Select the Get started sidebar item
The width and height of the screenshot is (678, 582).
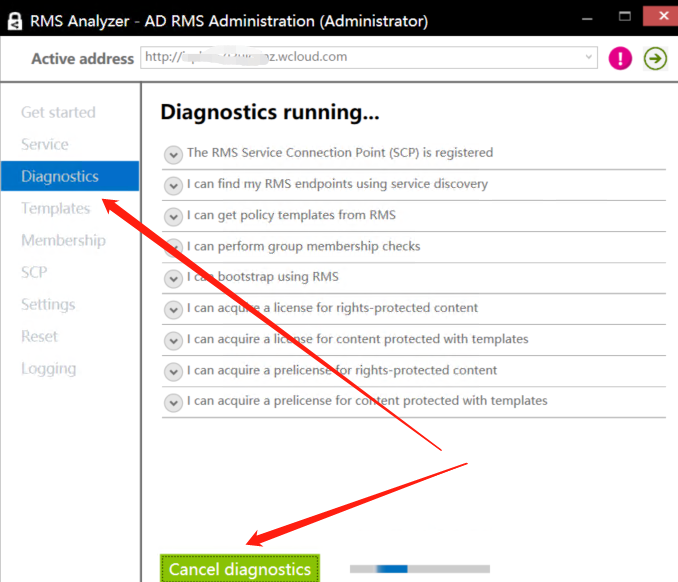[x=58, y=112]
